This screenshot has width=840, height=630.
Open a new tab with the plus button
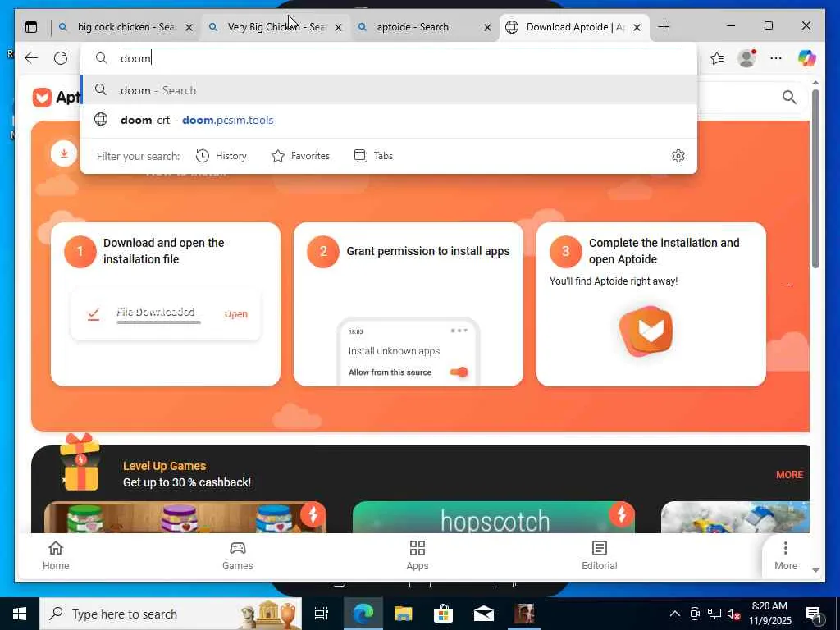coord(664,27)
